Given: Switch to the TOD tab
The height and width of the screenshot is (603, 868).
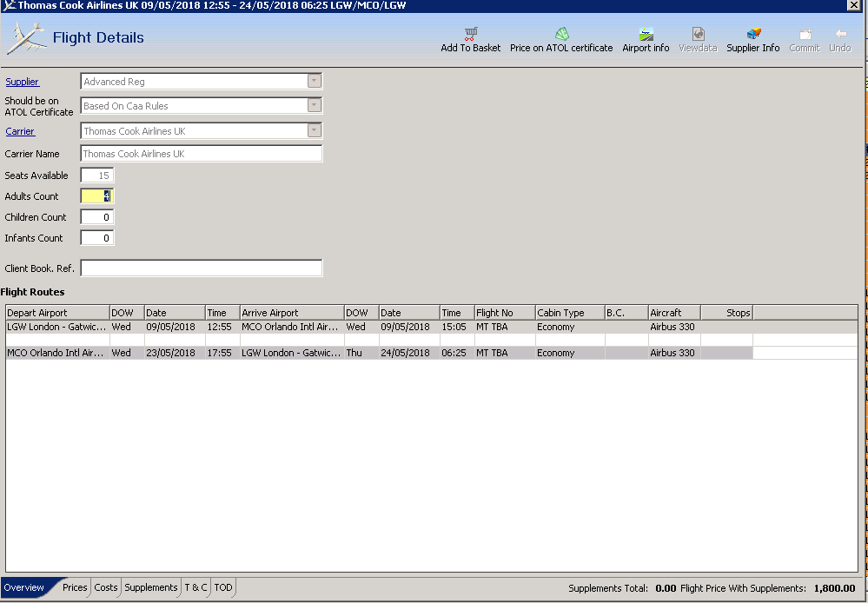Looking at the screenshot, I should pyautogui.click(x=223, y=587).
